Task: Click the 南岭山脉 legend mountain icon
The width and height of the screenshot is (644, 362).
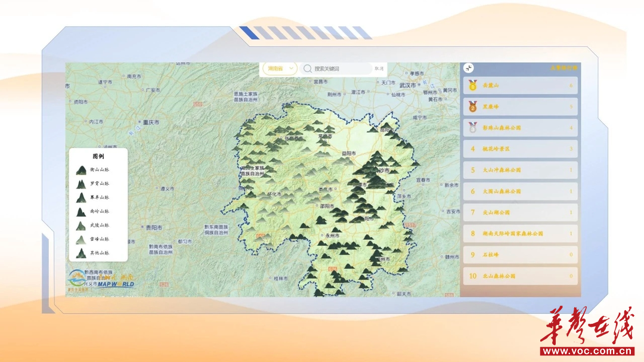Action: click(81, 212)
